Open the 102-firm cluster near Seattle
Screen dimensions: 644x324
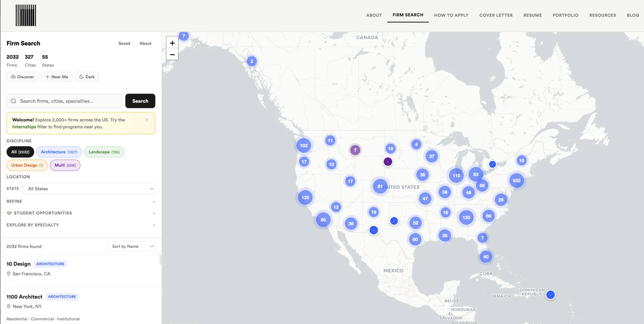pyautogui.click(x=304, y=145)
